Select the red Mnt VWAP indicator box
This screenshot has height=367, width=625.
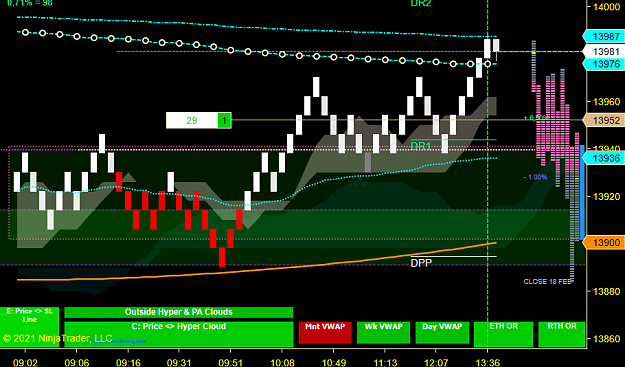(x=325, y=333)
